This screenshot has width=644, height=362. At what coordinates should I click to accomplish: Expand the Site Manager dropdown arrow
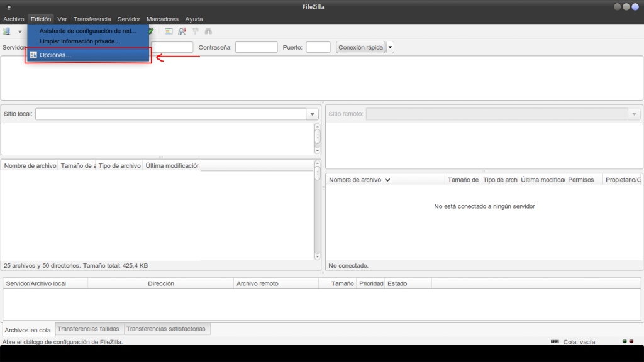[x=20, y=31]
